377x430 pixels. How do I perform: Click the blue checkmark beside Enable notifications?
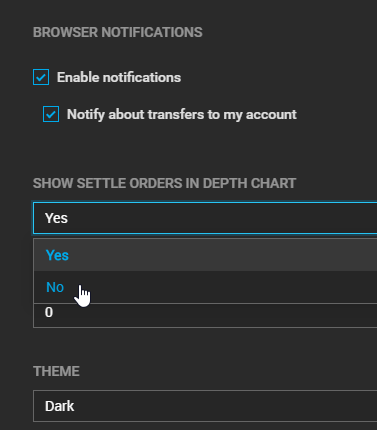point(41,77)
